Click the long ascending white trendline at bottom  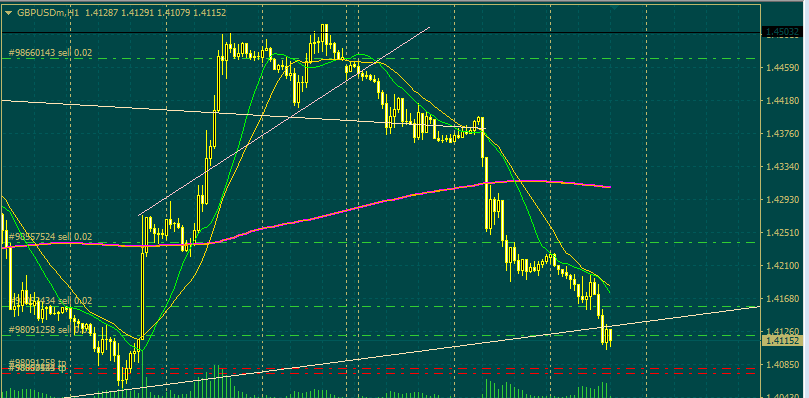(x=413, y=352)
